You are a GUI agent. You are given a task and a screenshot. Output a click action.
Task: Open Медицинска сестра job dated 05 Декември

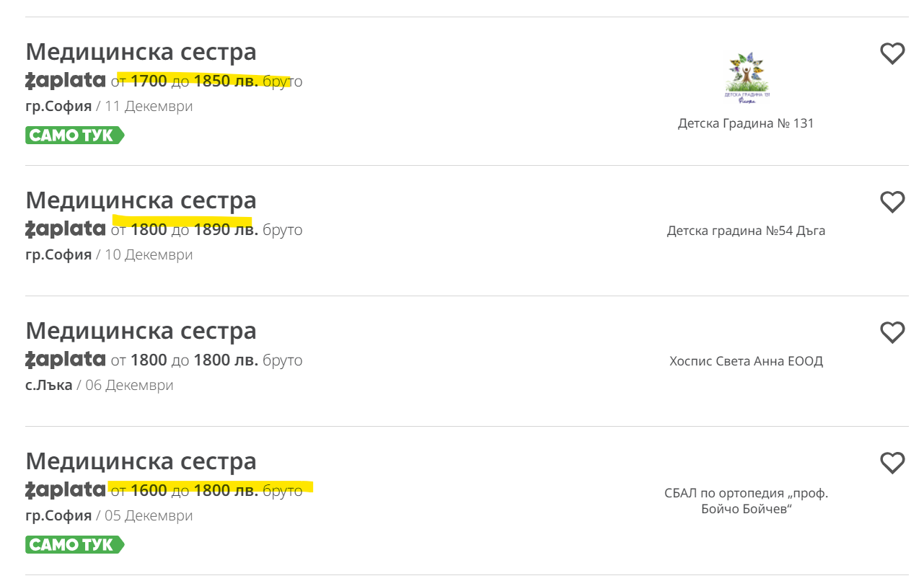(141, 461)
